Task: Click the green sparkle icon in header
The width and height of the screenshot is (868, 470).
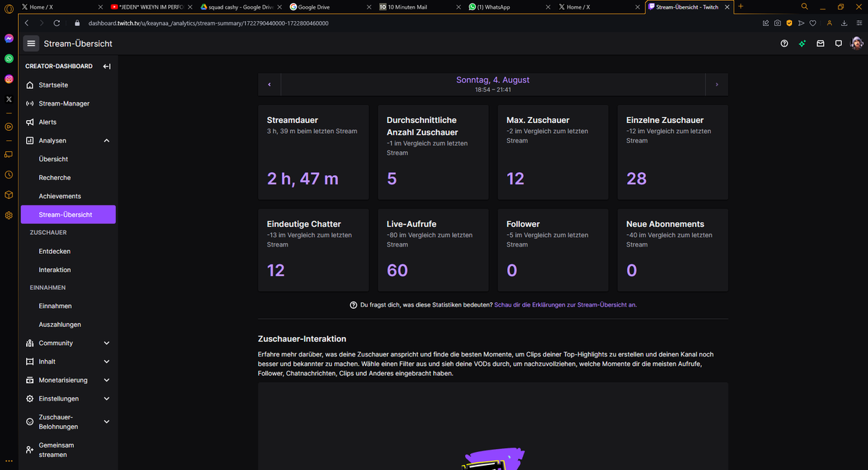Action: click(x=802, y=43)
